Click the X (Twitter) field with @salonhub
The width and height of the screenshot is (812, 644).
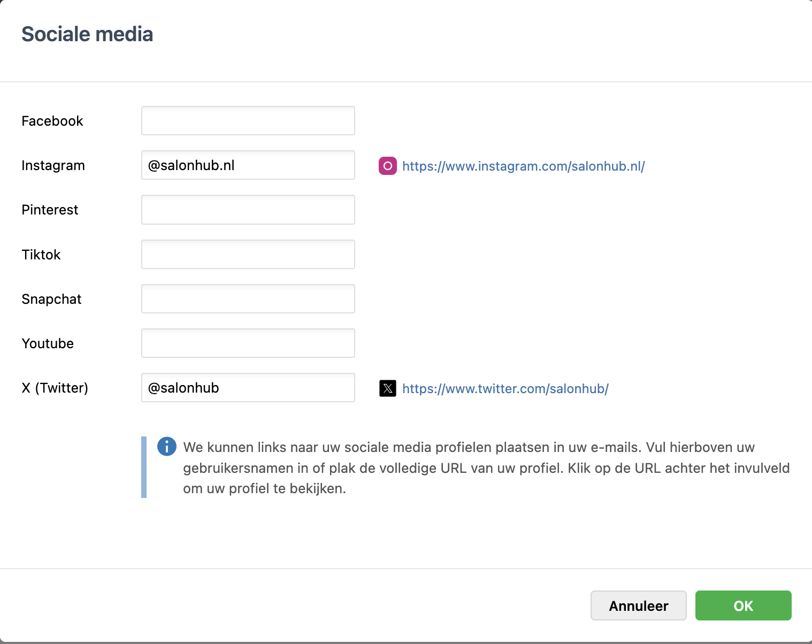[248, 388]
